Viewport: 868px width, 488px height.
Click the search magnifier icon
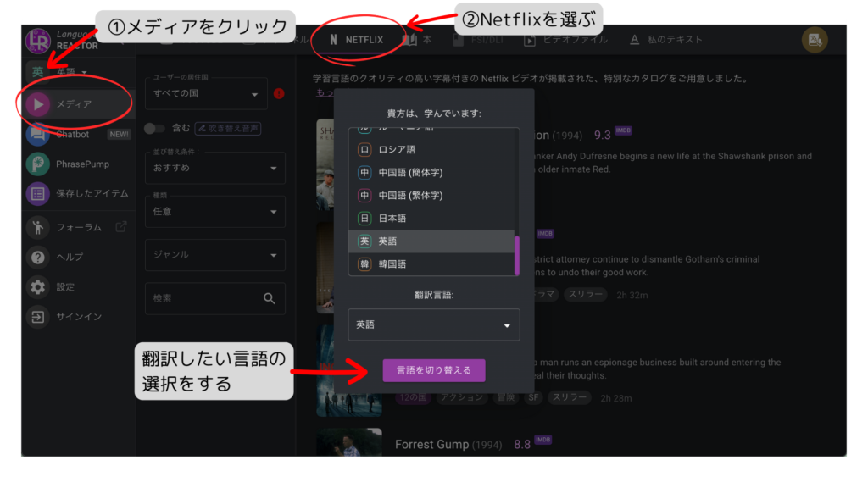[269, 299]
